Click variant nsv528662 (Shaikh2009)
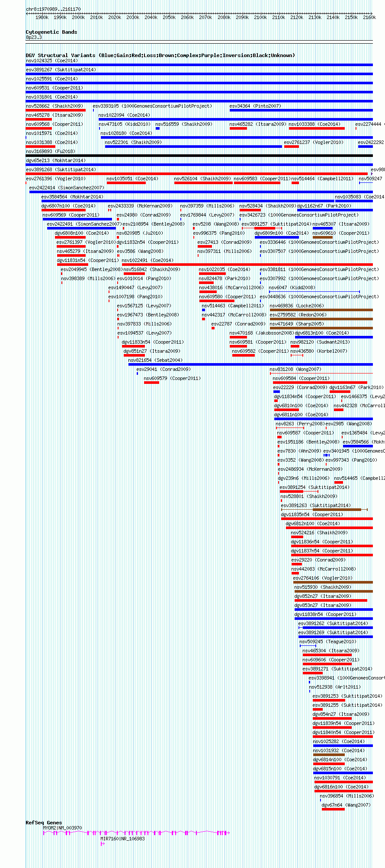Viewport: 385px width, 868px height. (55, 106)
